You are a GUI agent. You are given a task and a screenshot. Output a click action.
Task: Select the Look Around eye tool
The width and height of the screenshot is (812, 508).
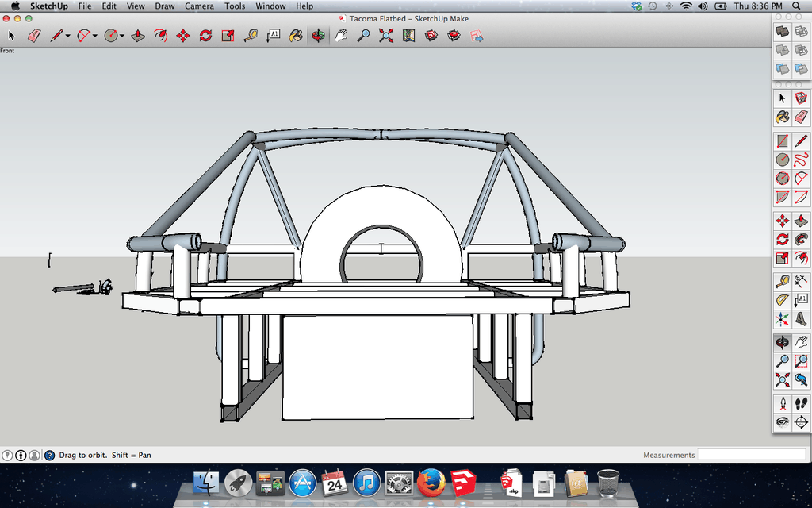tap(783, 422)
